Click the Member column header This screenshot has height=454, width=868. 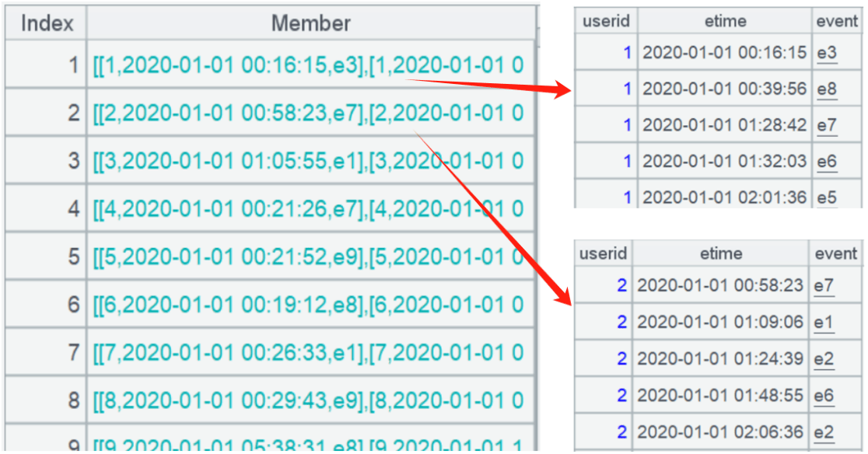click(x=310, y=23)
